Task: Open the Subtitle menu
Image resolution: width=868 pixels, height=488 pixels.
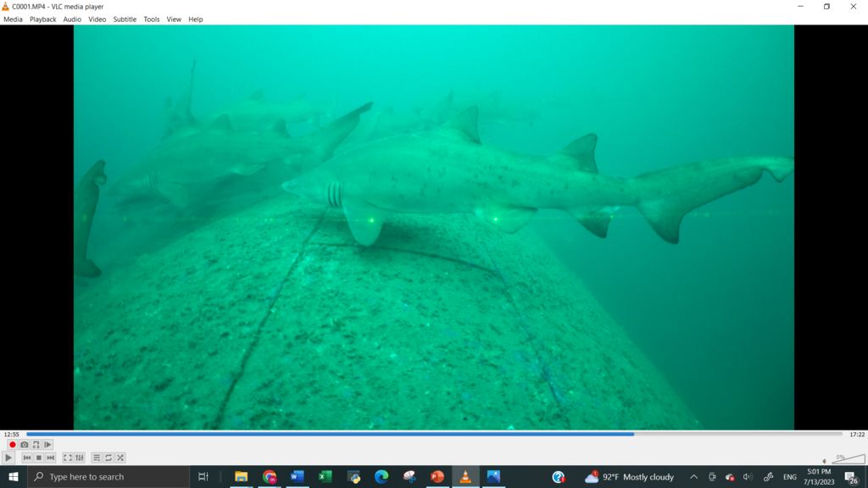Action: click(x=125, y=19)
